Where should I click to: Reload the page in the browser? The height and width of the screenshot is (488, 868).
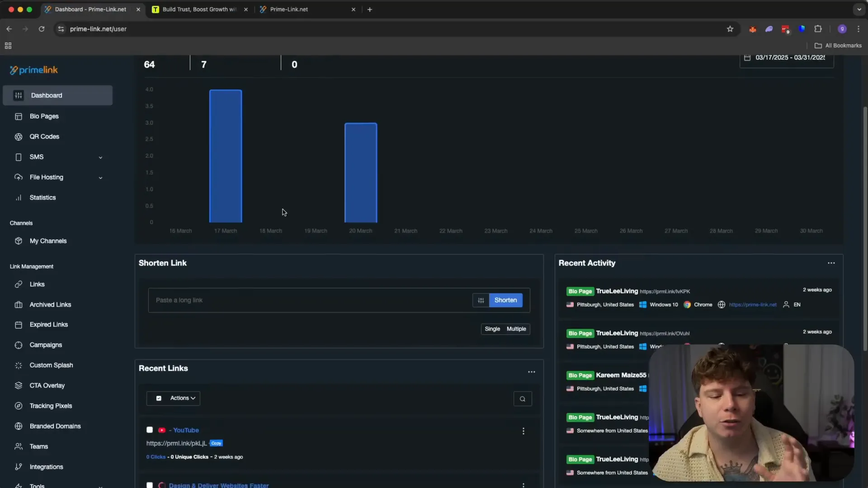click(42, 29)
